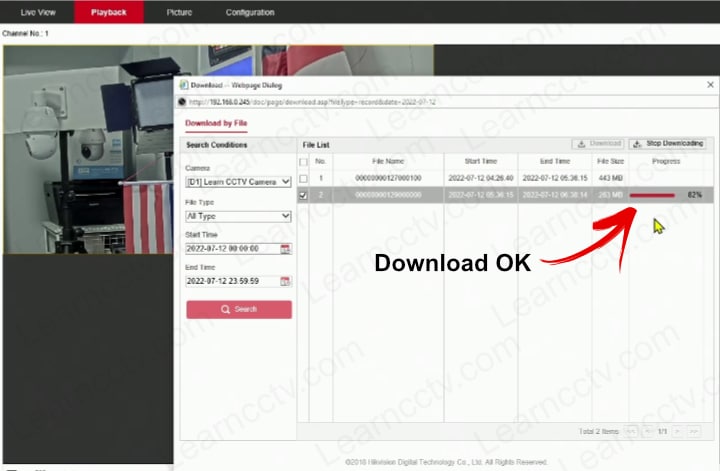Toggle the select-all checkbox in header
The image size is (720, 471).
point(303,161)
